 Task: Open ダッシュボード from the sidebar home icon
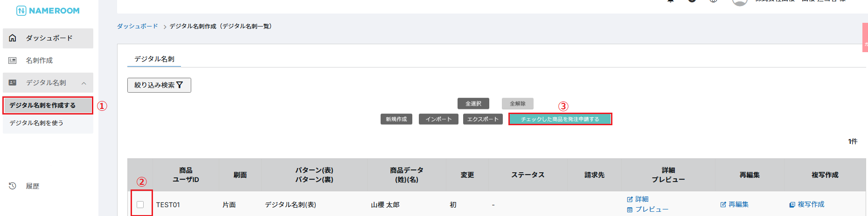click(x=13, y=38)
